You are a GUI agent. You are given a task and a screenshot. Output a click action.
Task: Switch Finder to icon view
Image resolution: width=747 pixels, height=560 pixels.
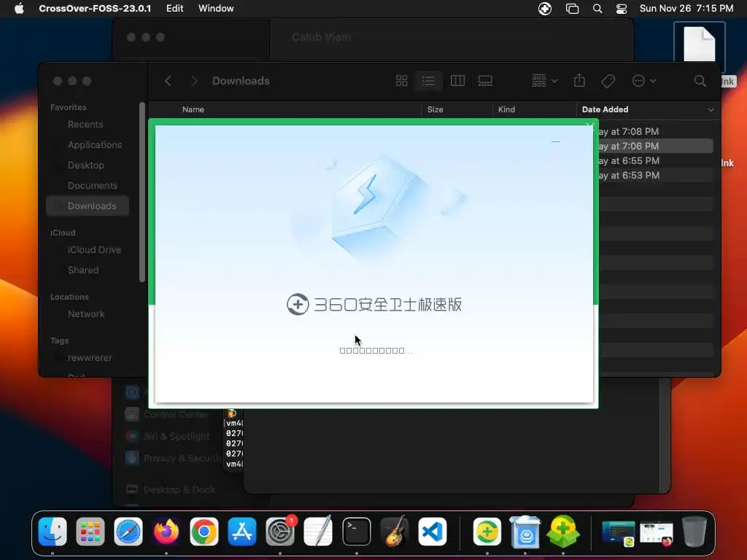coord(402,81)
